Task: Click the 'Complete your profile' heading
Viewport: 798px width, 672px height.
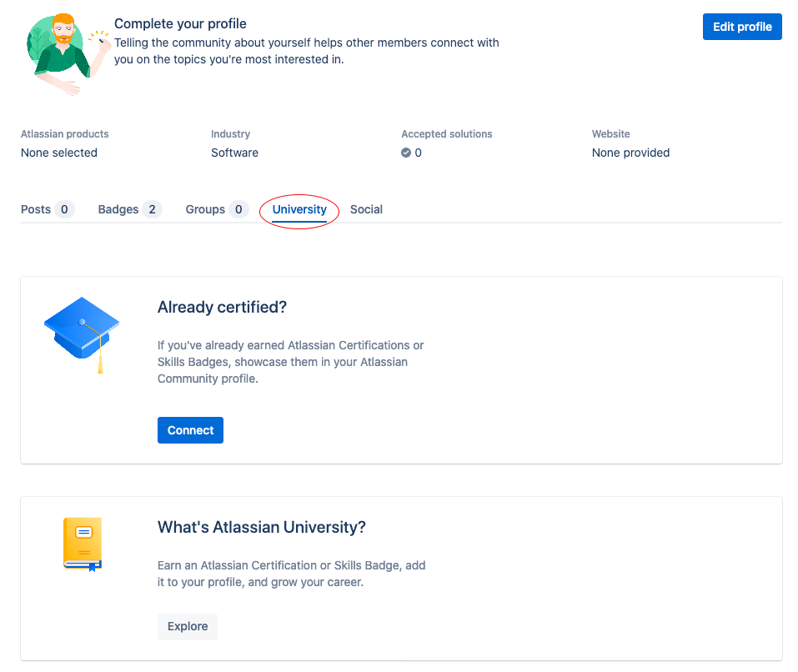Action: (x=180, y=23)
